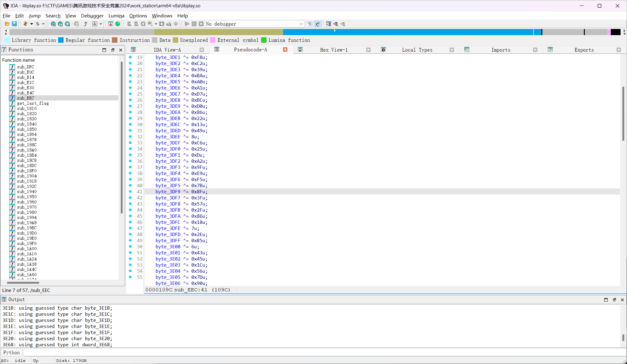Click the third grey toolbar icon
Viewport: 627px width, 364px height.
143,24
